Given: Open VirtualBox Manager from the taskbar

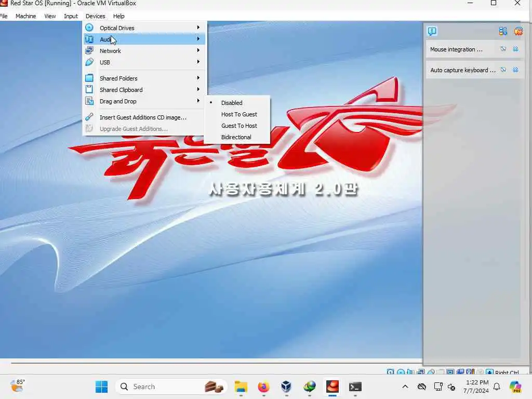Looking at the screenshot, I should tap(286, 387).
